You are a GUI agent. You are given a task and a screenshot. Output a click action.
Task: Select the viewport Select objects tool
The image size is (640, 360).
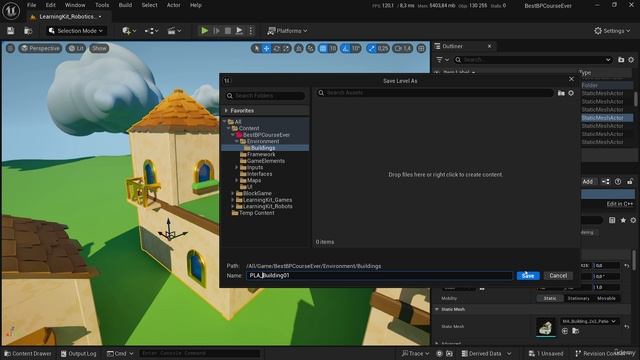pos(256,49)
